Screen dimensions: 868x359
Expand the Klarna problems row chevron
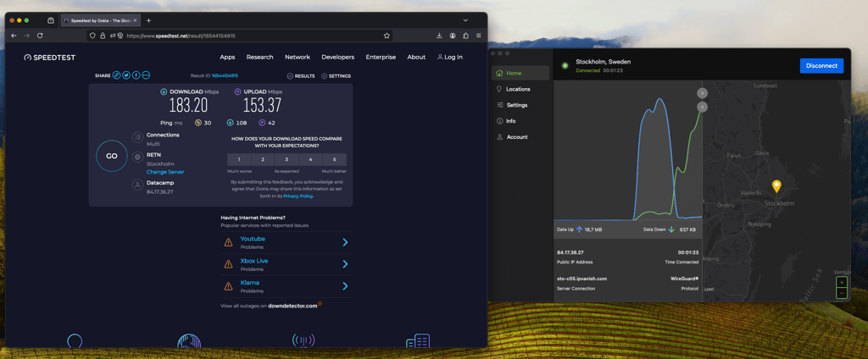tap(345, 286)
